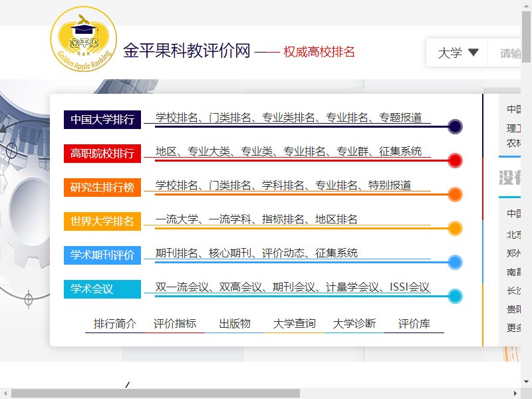
Task: Click 学校排名 in the 研究生排行榜 row
Action: point(176,186)
